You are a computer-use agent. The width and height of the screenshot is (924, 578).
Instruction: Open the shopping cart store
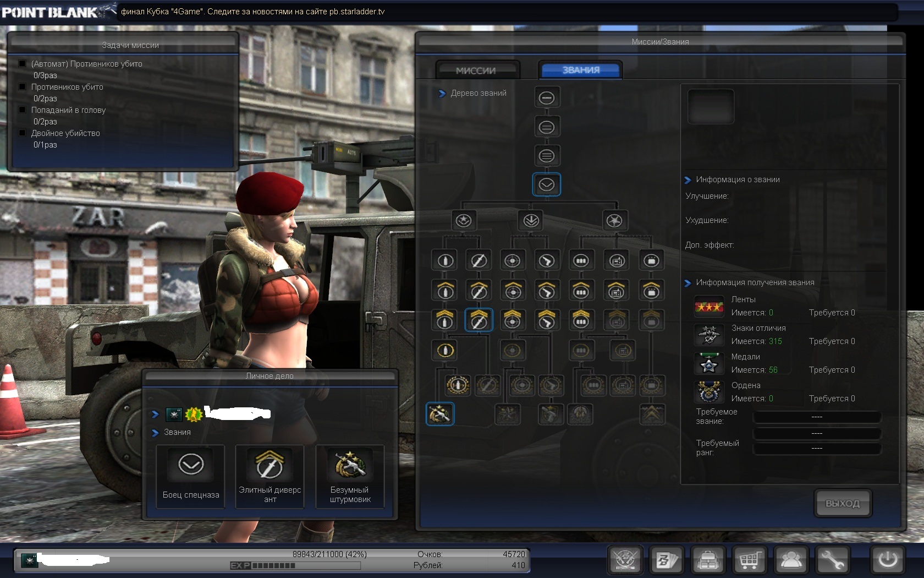[x=749, y=560]
